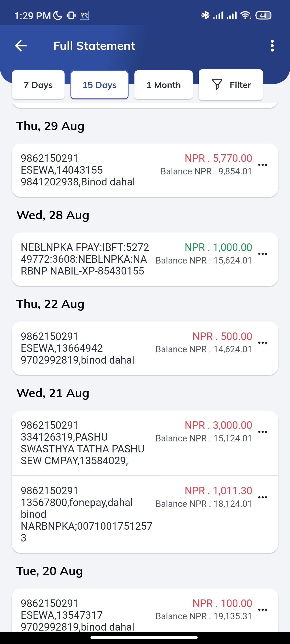
Task: Open options for NPR 1,011.30 transaction
Action: [x=262, y=497]
